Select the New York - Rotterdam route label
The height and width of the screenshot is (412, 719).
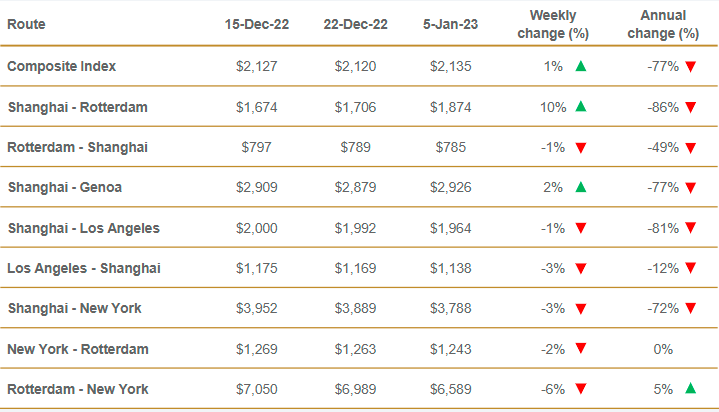pyautogui.click(x=78, y=349)
